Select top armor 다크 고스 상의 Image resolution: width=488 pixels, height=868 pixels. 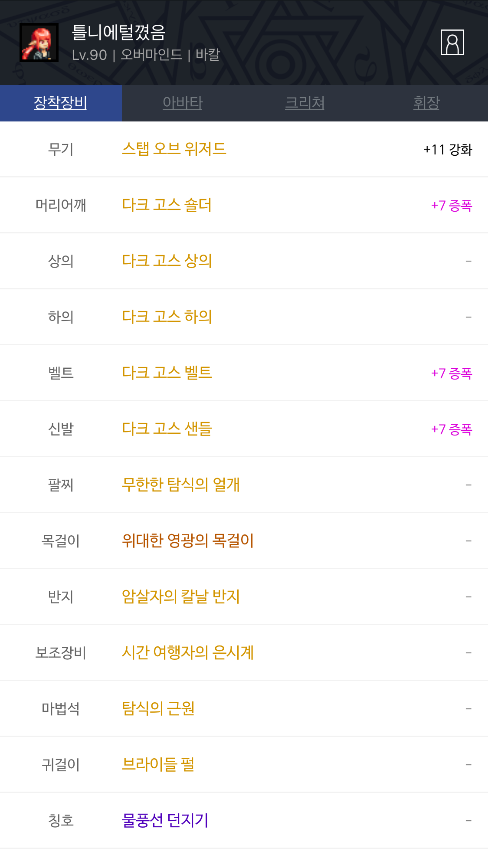167,261
